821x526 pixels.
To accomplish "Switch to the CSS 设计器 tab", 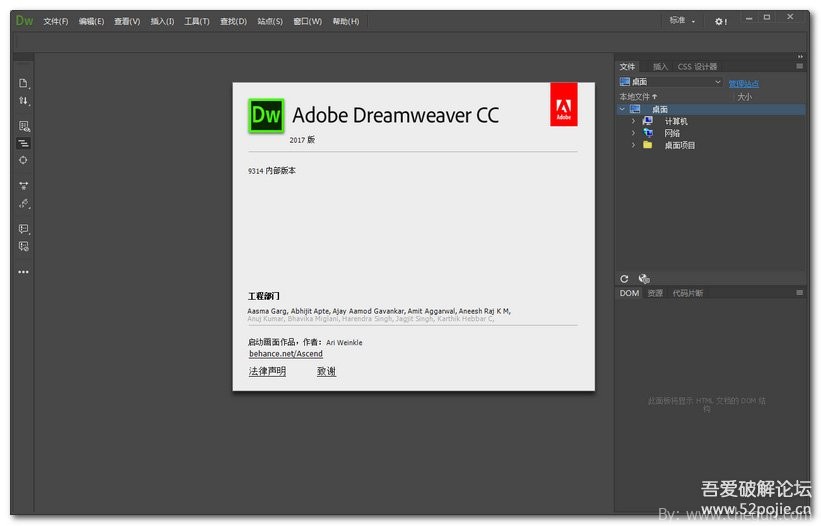I will (x=697, y=66).
